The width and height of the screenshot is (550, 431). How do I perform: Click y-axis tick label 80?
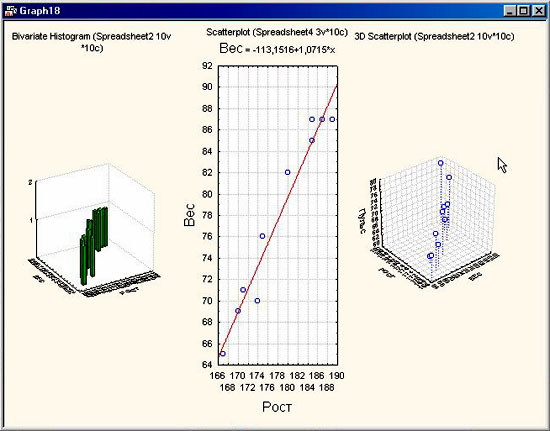[208, 194]
